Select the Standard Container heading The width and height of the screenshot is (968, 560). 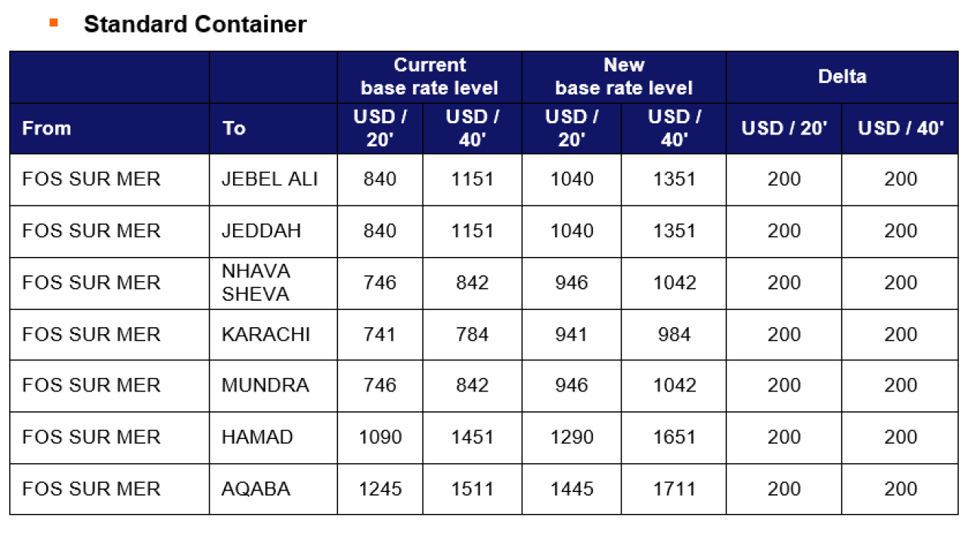click(195, 24)
